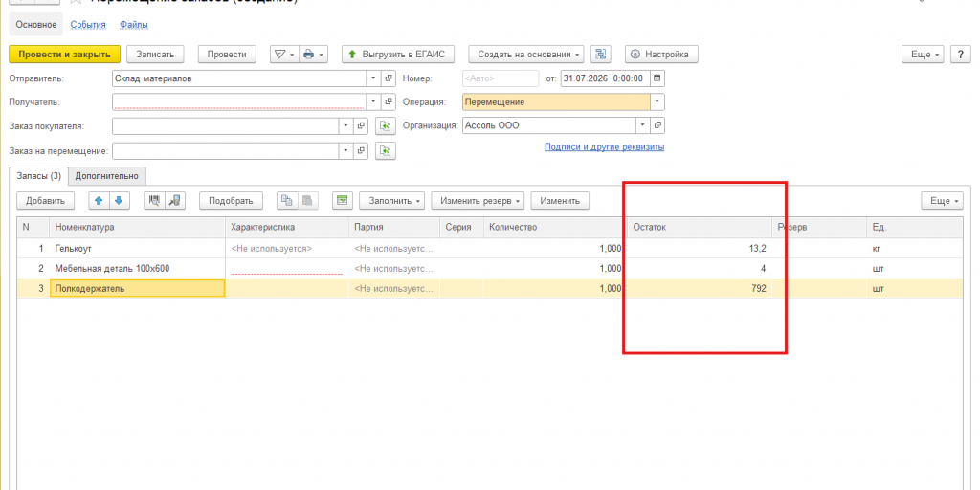980x490 pixels.
Task: Click into Получатель input field
Action: (x=239, y=101)
